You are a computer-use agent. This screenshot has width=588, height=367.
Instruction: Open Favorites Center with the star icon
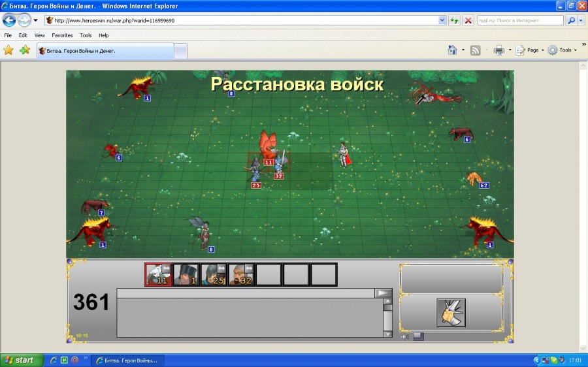(8, 50)
